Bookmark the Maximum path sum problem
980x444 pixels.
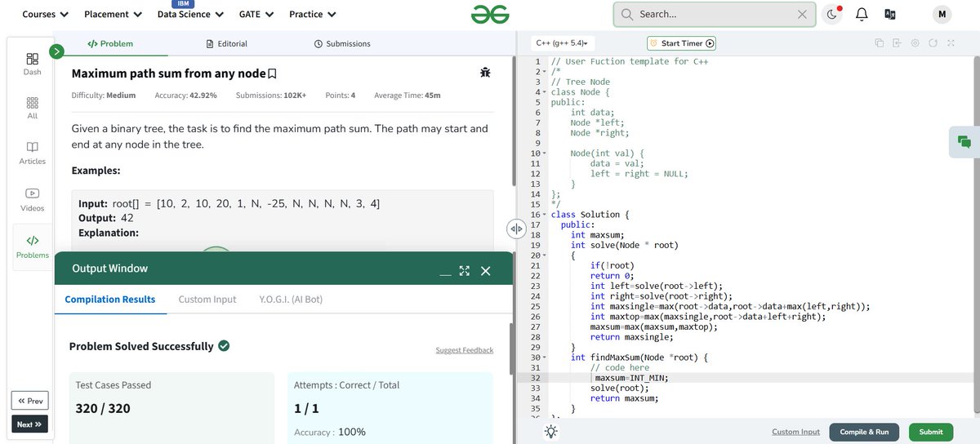pyautogui.click(x=273, y=73)
